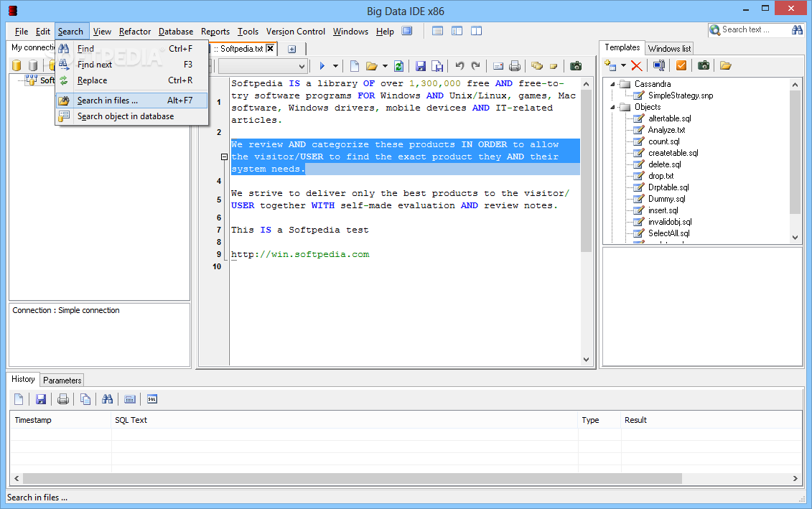Viewport: 812px width, 509px height.
Task: Click the Redo arrow icon
Action: tap(475, 65)
